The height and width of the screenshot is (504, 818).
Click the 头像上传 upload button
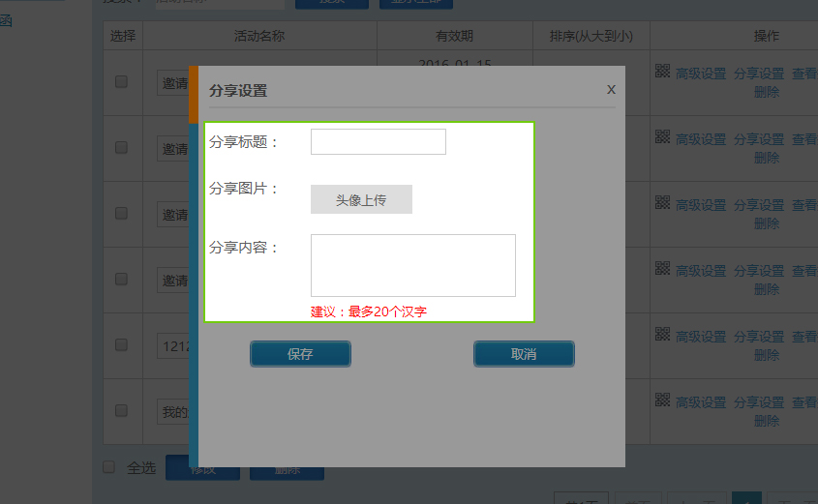361,199
